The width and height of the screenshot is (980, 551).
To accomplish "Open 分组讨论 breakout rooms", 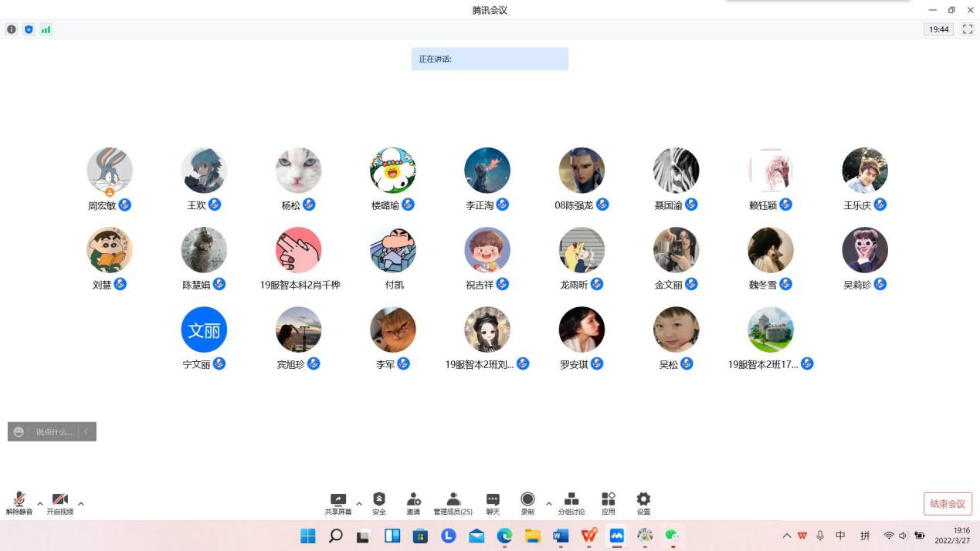I will [571, 503].
